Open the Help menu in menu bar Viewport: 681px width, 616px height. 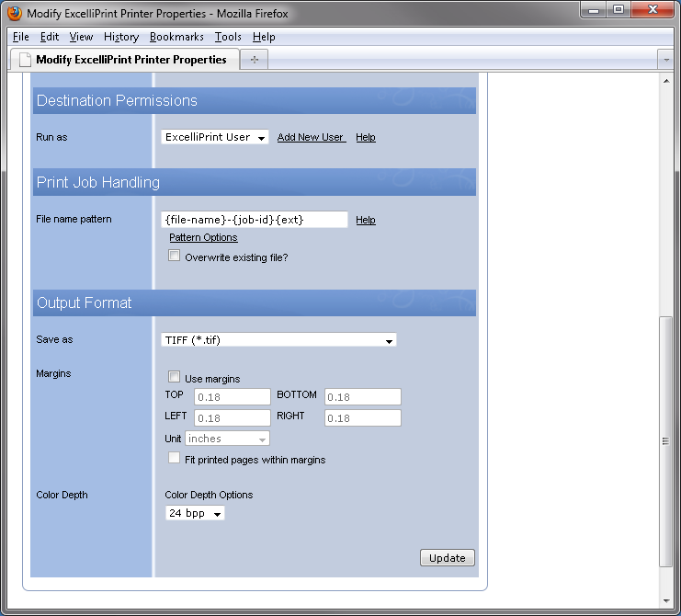[264, 37]
